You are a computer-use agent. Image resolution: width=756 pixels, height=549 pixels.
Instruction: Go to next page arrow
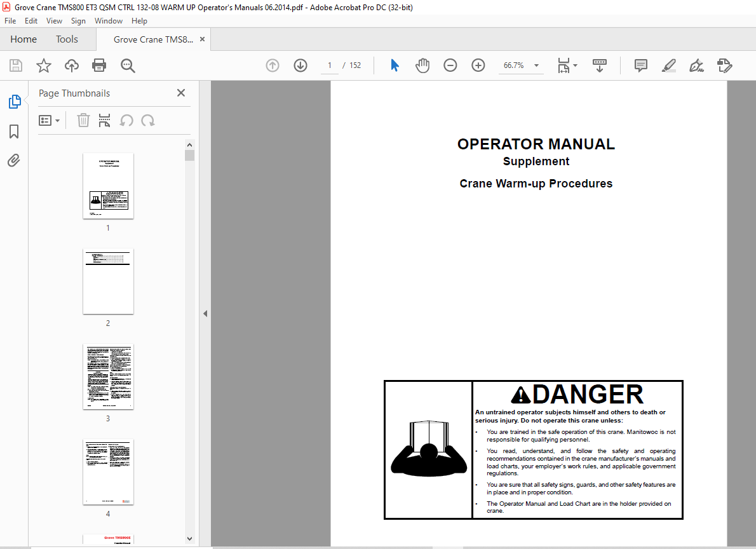[x=300, y=65]
